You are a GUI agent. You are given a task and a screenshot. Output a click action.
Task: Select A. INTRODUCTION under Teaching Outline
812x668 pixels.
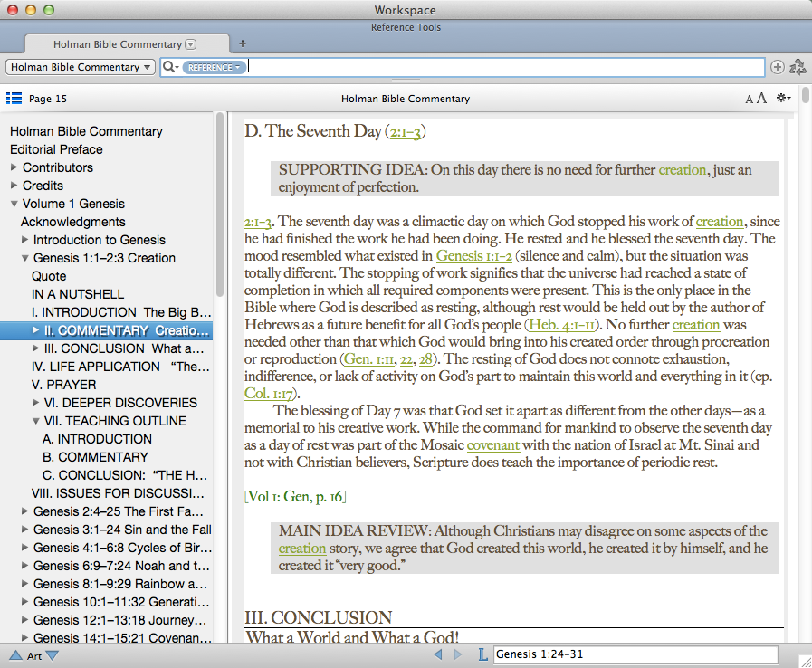coord(98,439)
